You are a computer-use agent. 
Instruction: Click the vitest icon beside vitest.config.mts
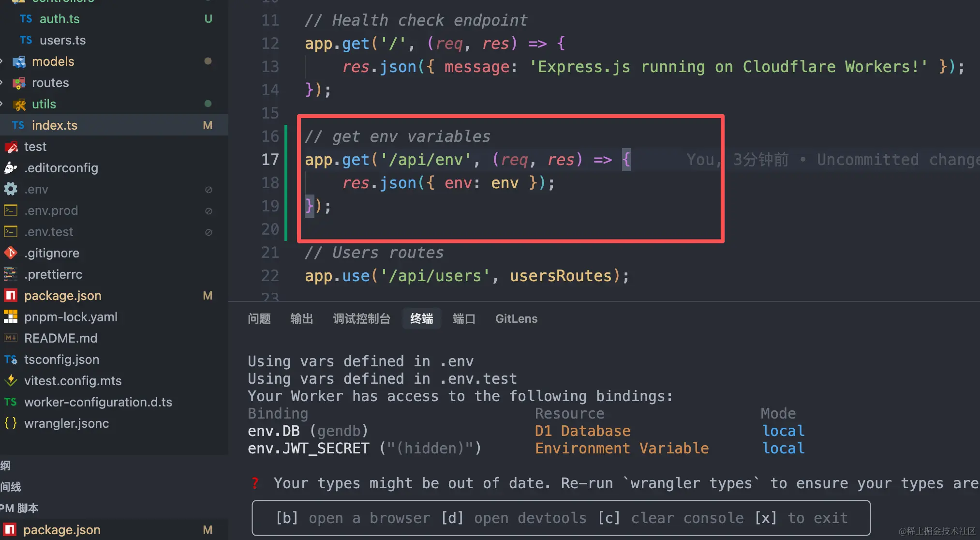tap(11, 381)
